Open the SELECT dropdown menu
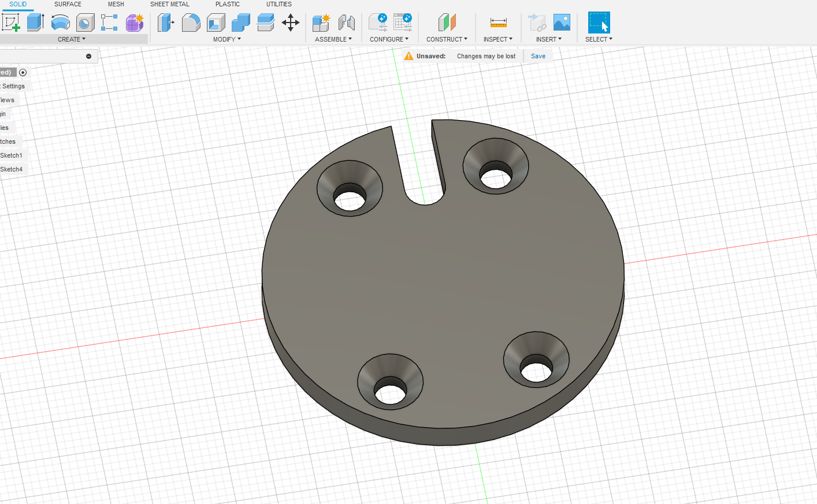The image size is (817, 504). [599, 39]
